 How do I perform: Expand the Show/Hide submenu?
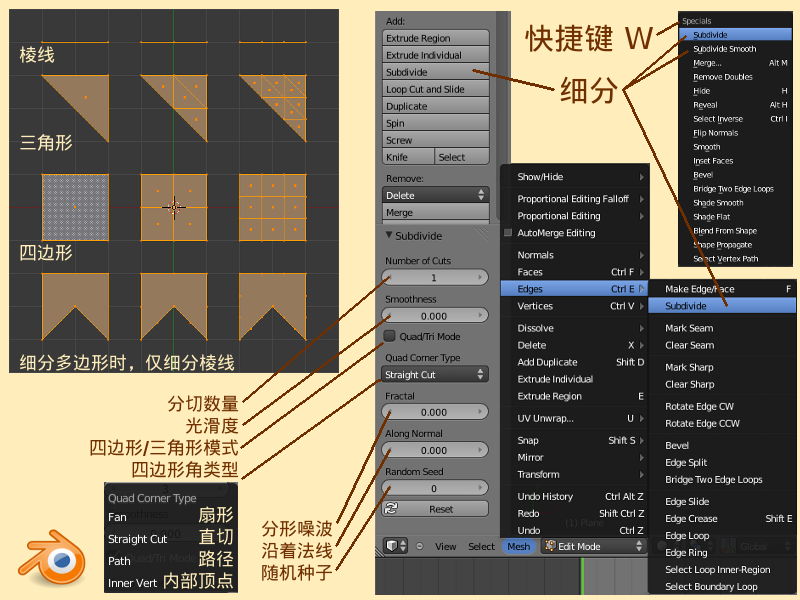click(574, 177)
